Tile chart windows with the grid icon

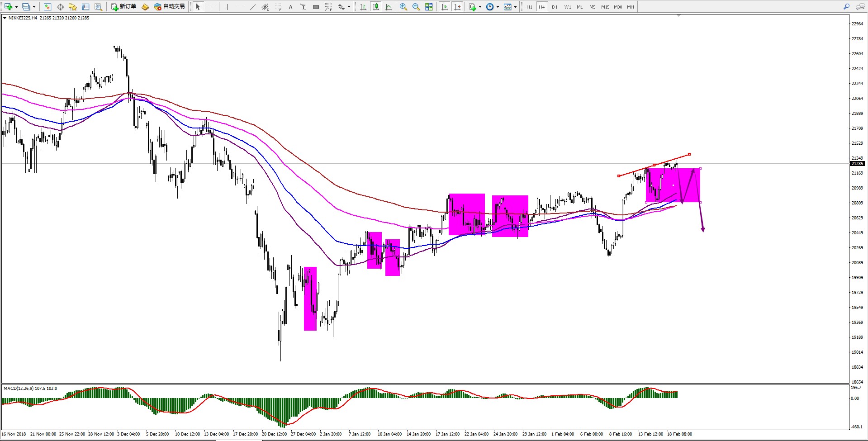(x=429, y=7)
